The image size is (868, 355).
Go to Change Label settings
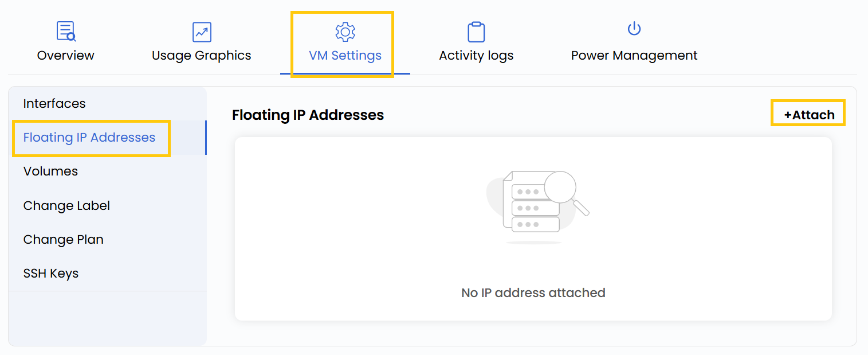tap(66, 205)
